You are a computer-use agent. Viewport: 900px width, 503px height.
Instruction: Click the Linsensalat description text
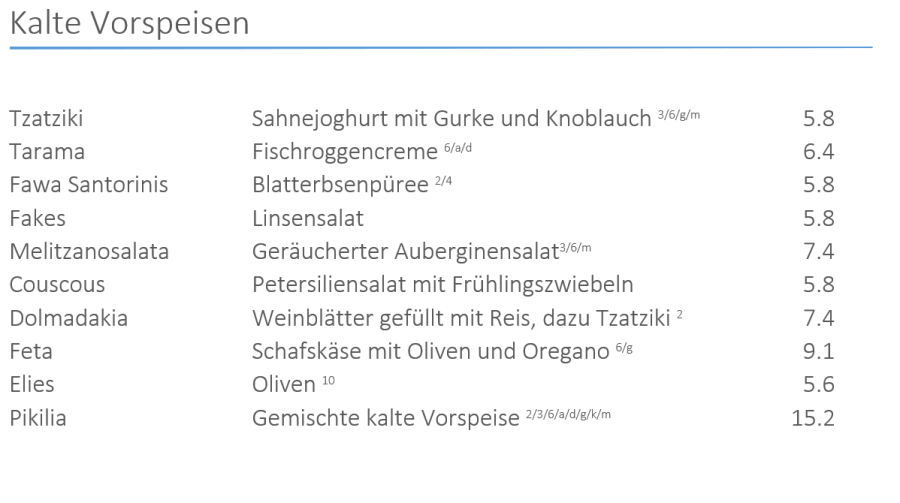click(x=307, y=218)
